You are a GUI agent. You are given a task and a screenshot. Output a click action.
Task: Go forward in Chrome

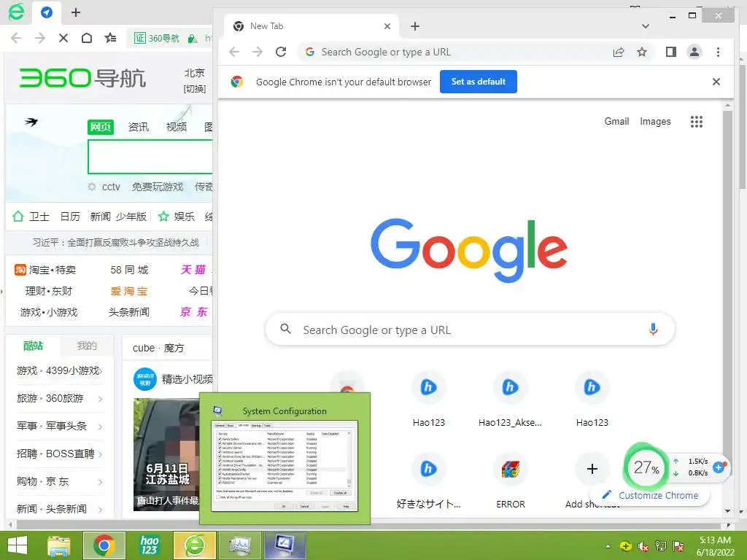click(258, 52)
